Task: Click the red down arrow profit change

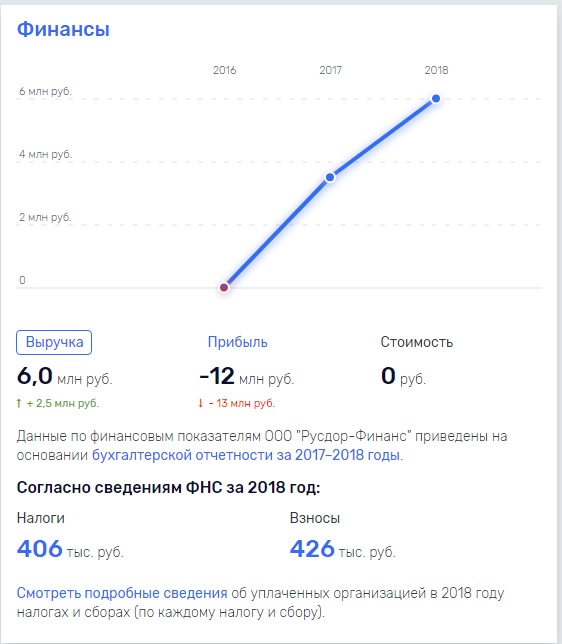Action: pos(200,403)
